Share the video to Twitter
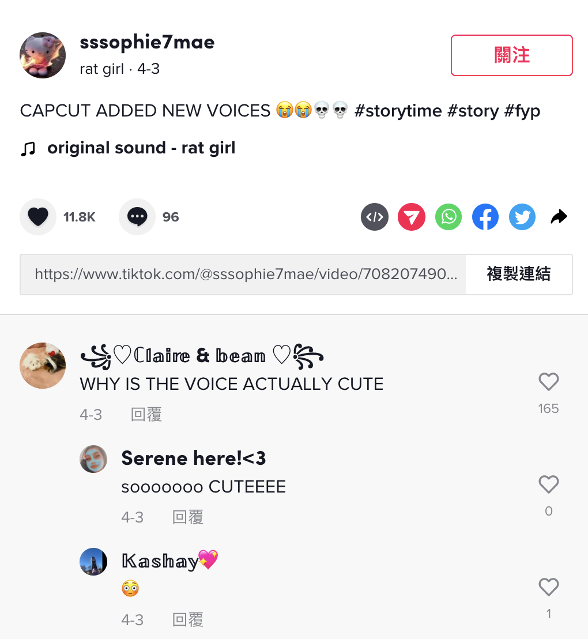This screenshot has width=588, height=640. pyautogui.click(x=522, y=217)
